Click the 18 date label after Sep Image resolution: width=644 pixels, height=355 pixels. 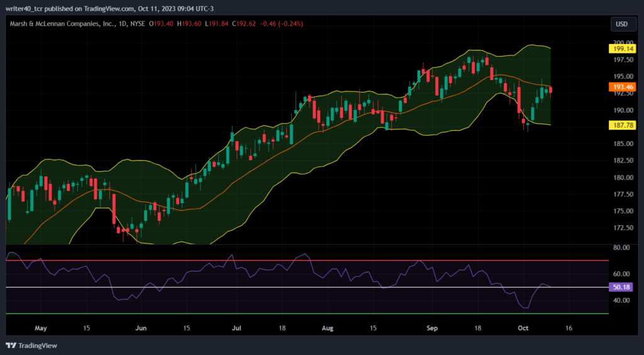(478, 329)
